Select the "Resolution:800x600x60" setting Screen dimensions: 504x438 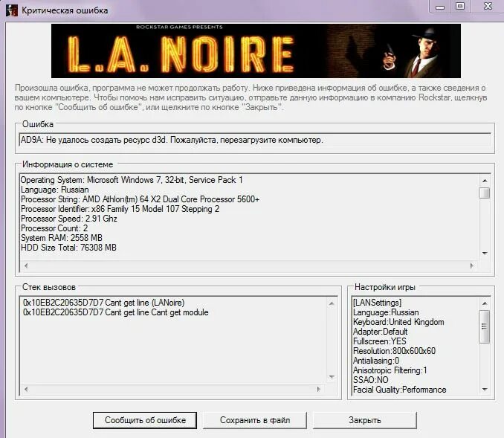[395, 351]
